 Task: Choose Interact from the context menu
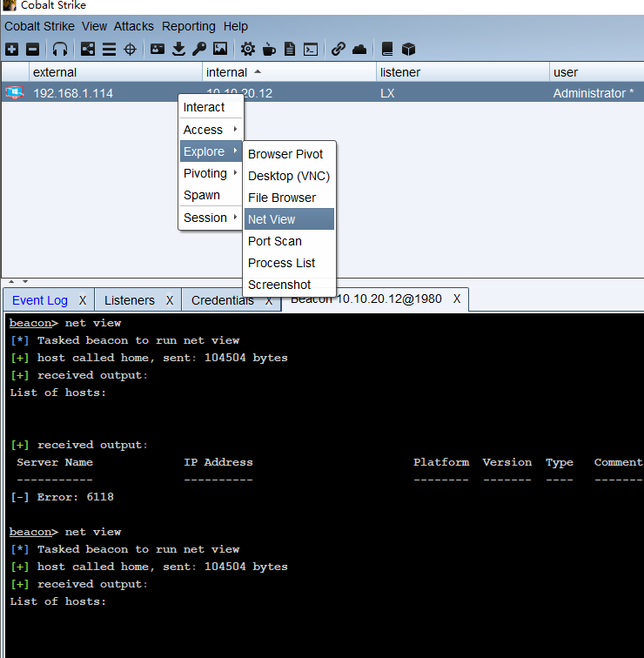tap(211, 107)
